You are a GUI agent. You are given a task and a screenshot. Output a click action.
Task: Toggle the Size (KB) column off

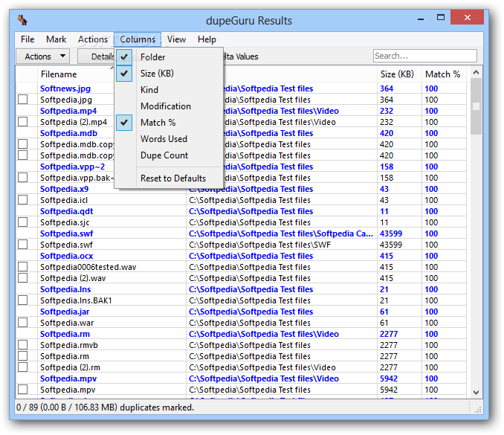[169, 74]
